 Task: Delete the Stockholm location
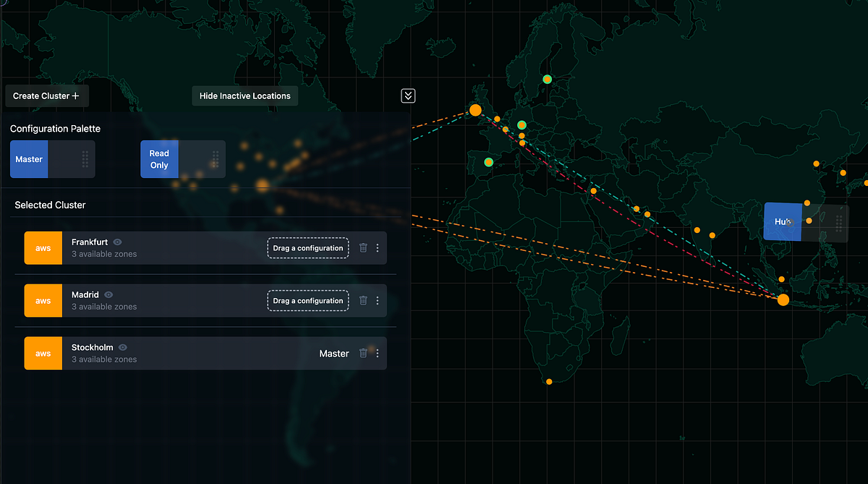pos(363,353)
